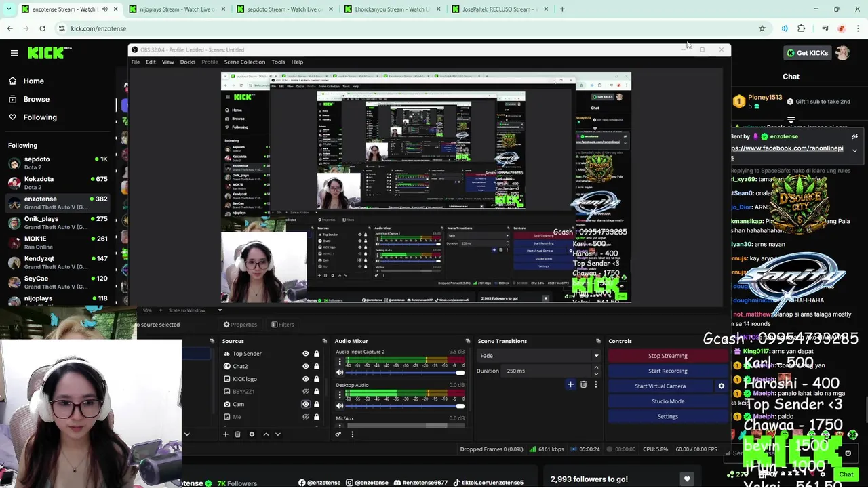Screen dimensions: 868x488
Task: Mute the enzotense browser tab audio icon
Action: (x=104, y=9)
